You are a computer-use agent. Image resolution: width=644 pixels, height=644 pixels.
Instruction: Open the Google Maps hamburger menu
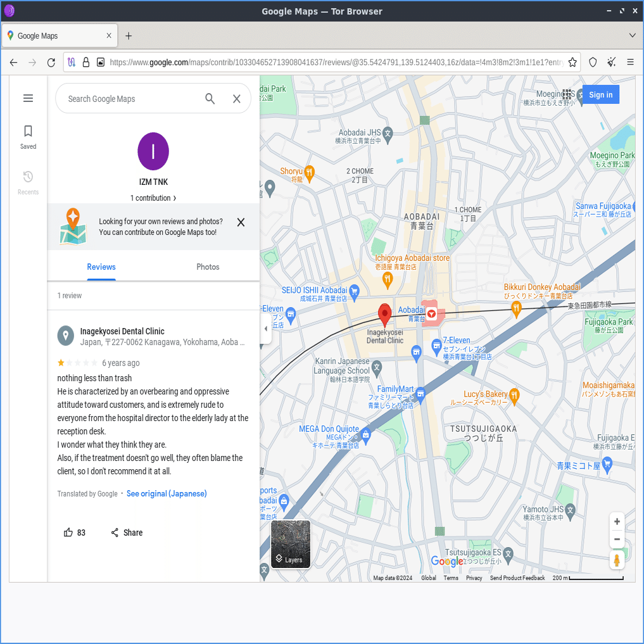pos(28,98)
